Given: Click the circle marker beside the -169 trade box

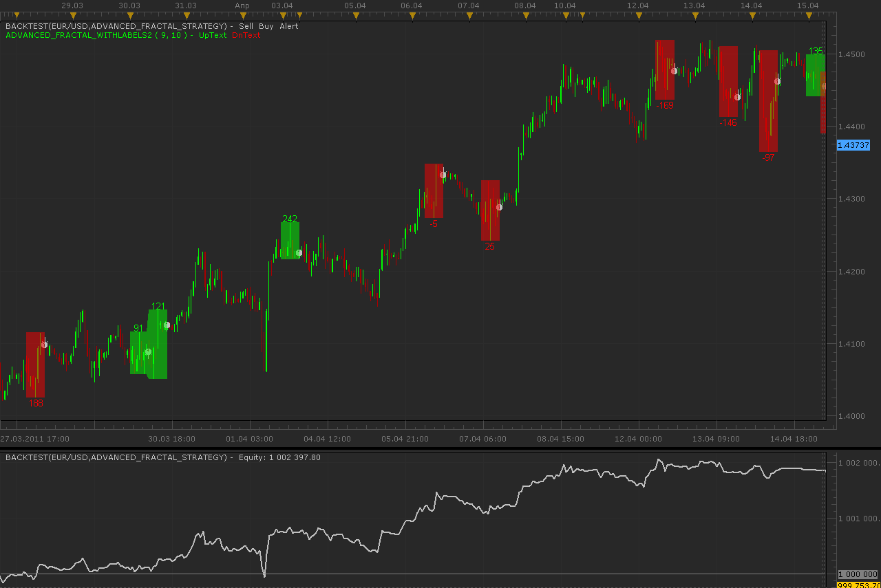Looking at the screenshot, I should (x=674, y=71).
